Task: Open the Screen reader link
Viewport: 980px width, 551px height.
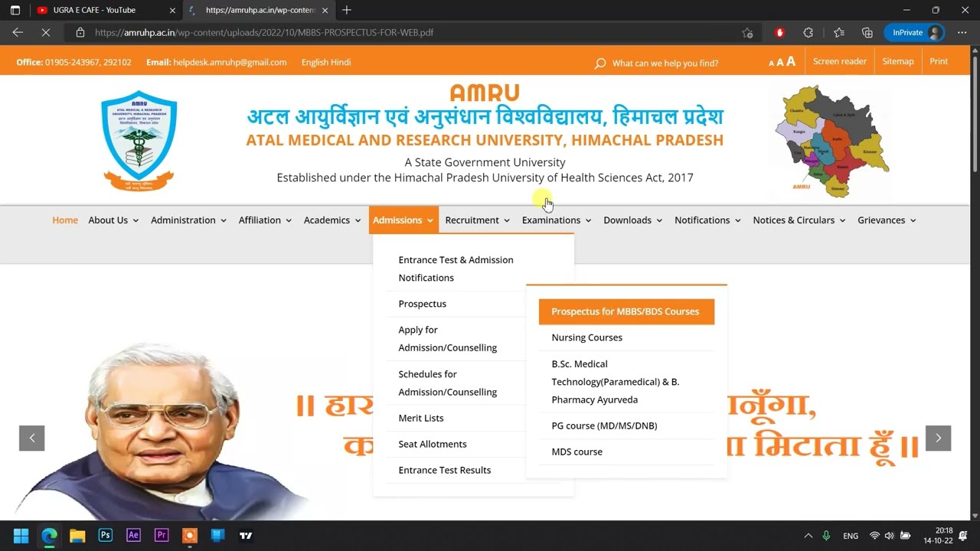Action: [840, 61]
